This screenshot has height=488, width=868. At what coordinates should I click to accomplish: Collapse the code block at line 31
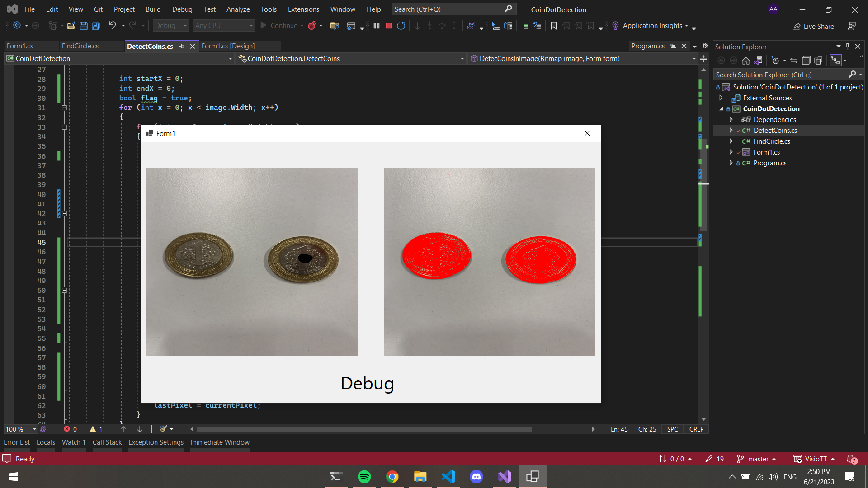64,108
